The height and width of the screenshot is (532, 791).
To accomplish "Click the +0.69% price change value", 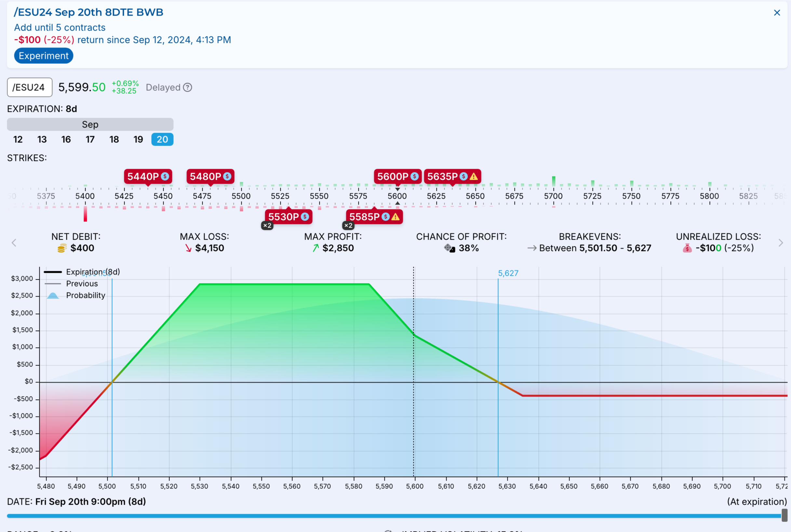I will [x=125, y=84].
